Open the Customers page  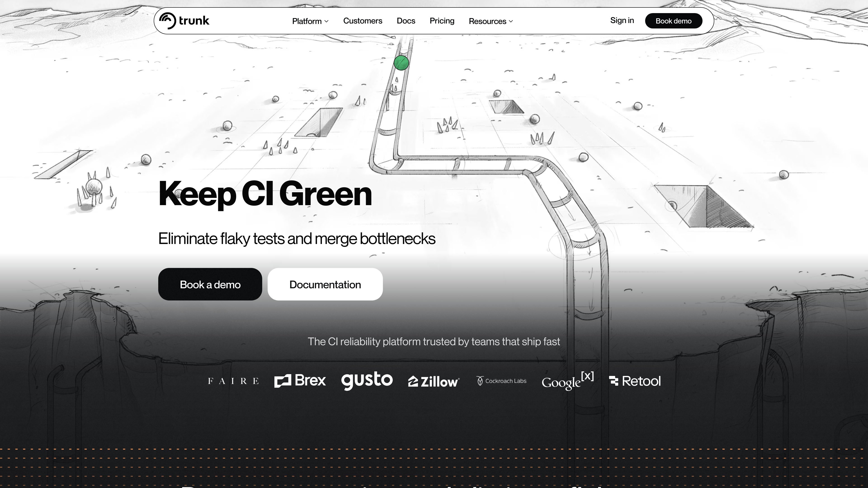pos(363,21)
